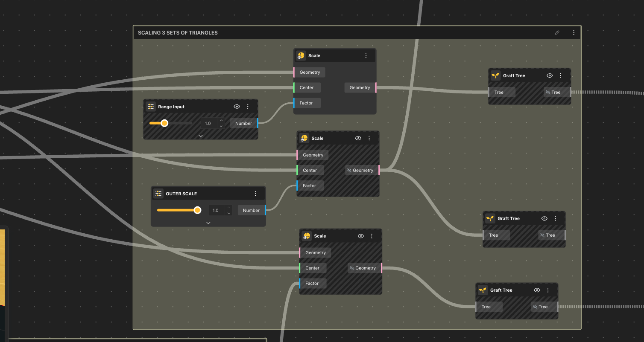Image resolution: width=644 pixels, height=342 pixels.
Task: Click the Range Input sliders icon
Action: [151, 107]
